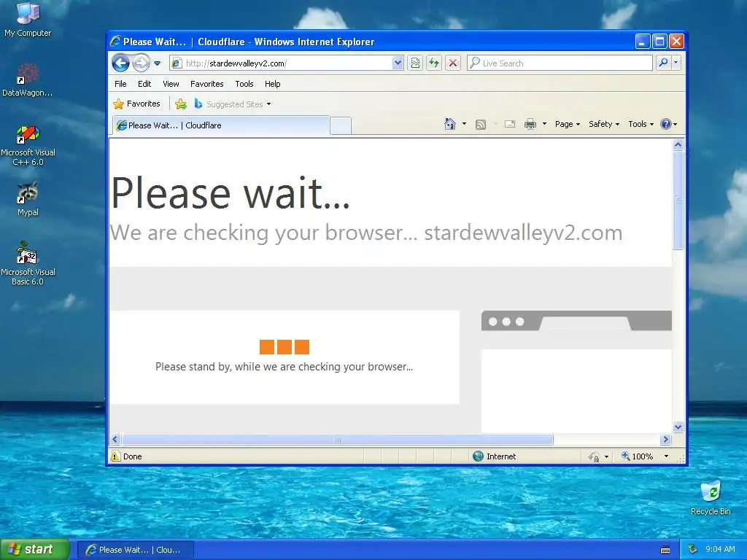
Task: Click the 9:04 AM taskbar clock
Action: point(720,550)
